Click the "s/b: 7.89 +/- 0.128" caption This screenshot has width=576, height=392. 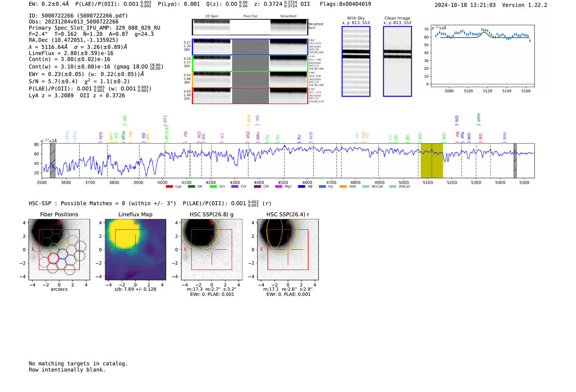(135, 289)
